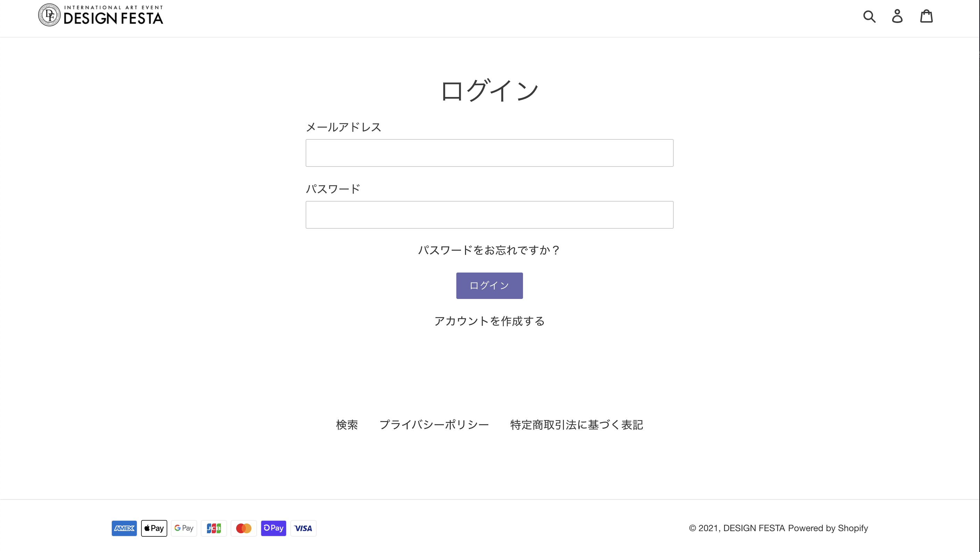Click the Mastercard payment icon

243,528
